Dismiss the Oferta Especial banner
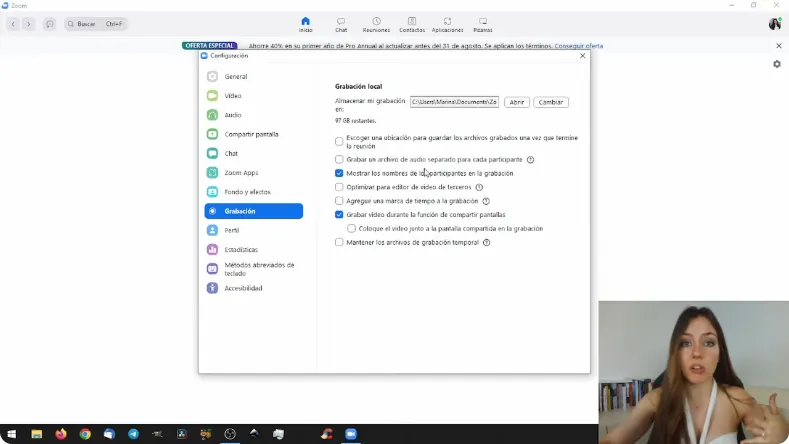This screenshot has height=444, width=789. [779, 46]
